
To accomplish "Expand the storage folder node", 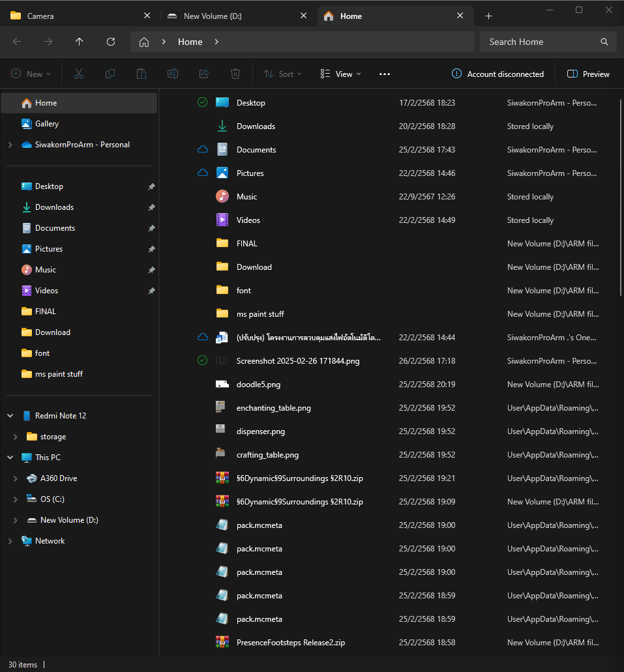I will [x=16, y=437].
